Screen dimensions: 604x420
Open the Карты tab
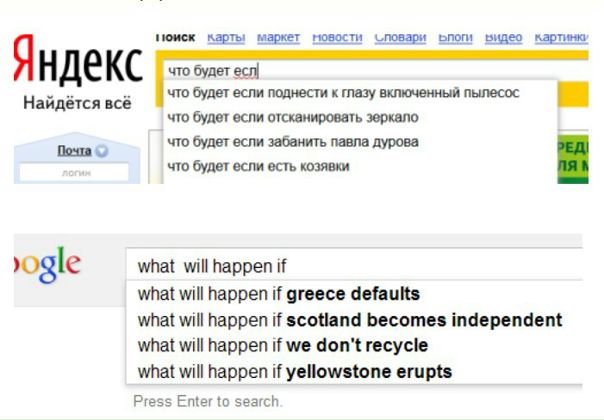(x=226, y=37)
